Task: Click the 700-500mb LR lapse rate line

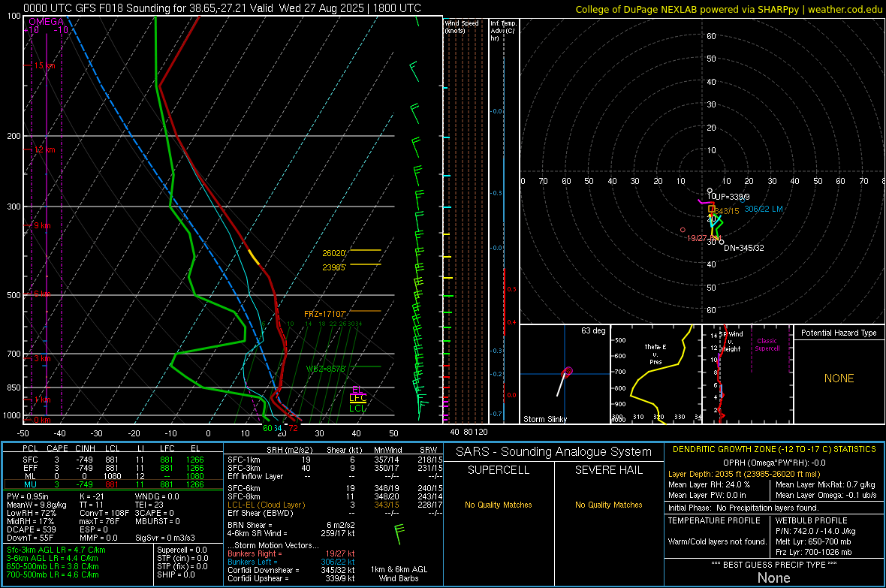Action: pos(53,574)
